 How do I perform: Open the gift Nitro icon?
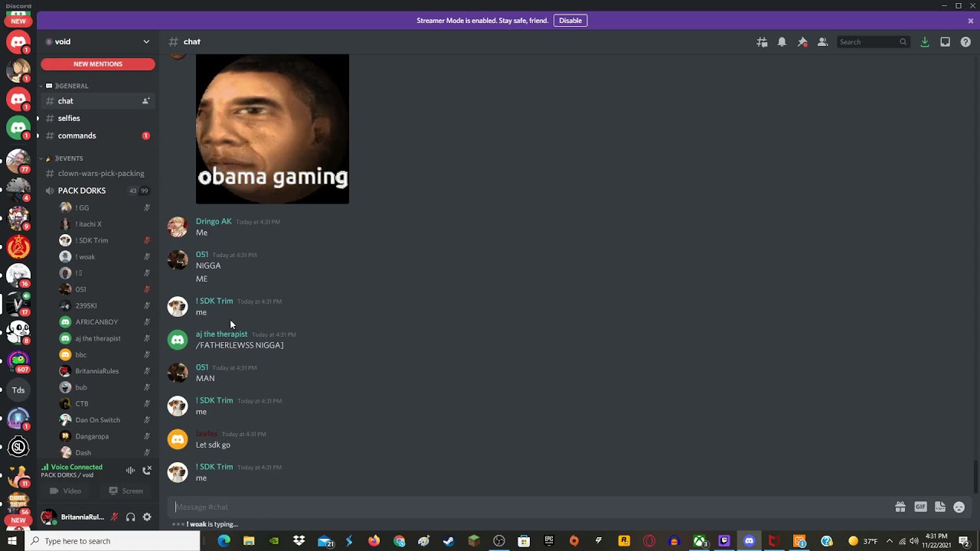coord(900,507)
